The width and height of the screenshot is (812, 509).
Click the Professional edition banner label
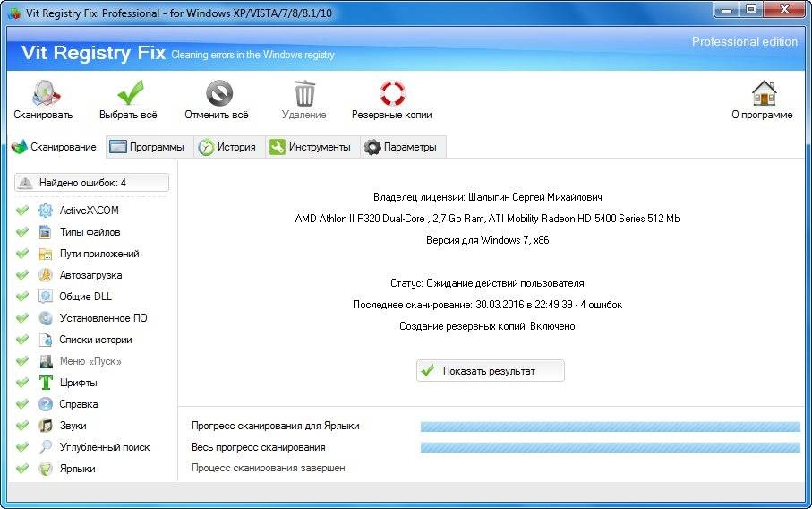click(x=745, y=41)
